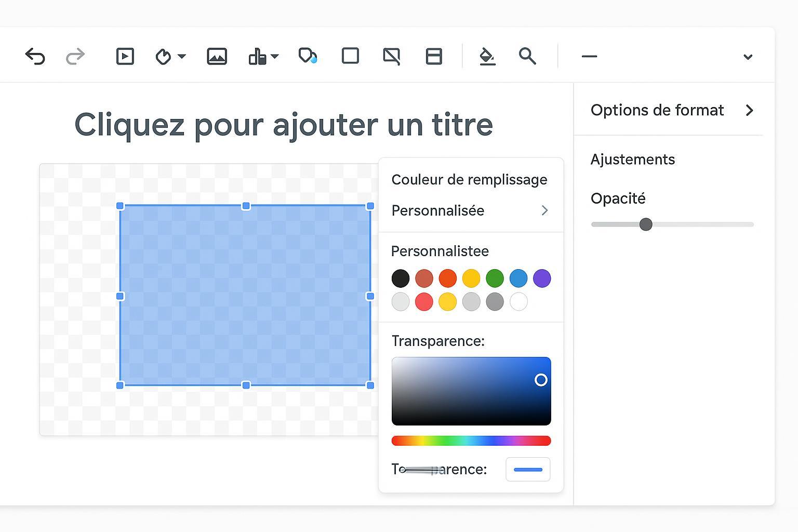Open the shape tool dropdown arrow
798x532 pixels.
(x=182, y=56)
